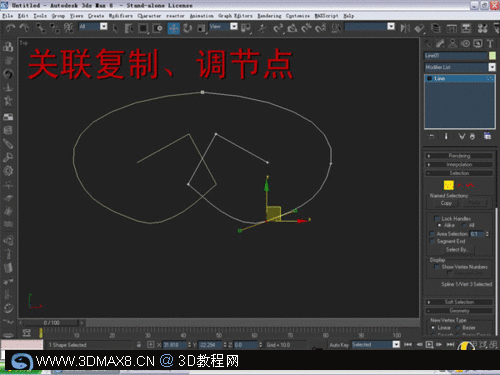
Task: Expand the Interpolation rollout
Action: click(459, 164)
